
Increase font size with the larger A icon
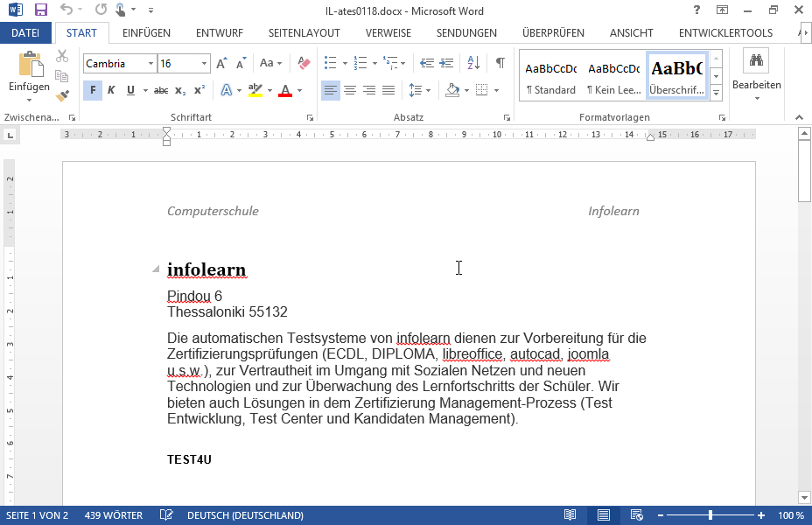pos(221,63)
